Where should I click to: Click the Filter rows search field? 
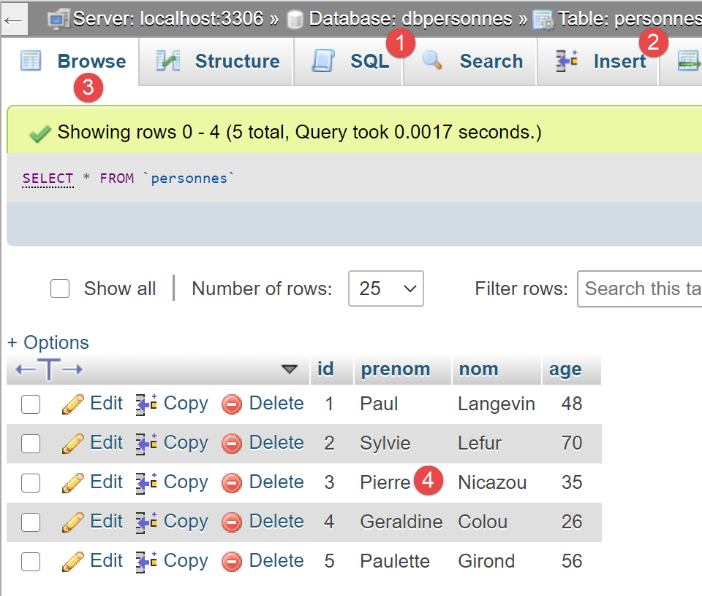point(640,289)
